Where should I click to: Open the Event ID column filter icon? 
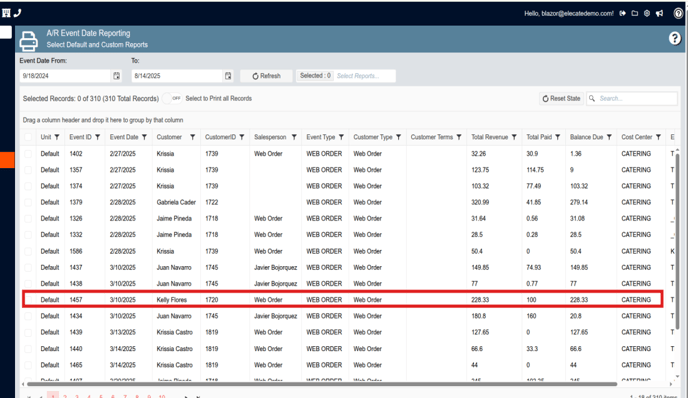pos(97,137)
